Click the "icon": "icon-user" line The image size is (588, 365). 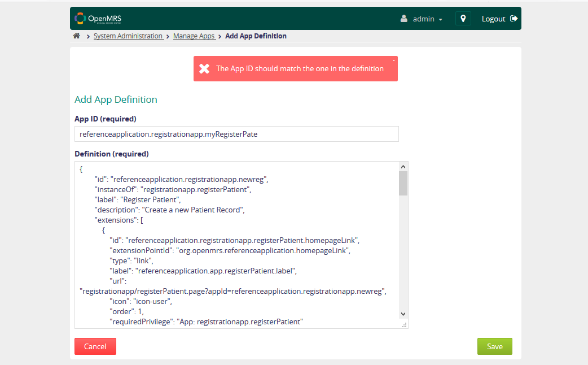[x=141, y=301]
